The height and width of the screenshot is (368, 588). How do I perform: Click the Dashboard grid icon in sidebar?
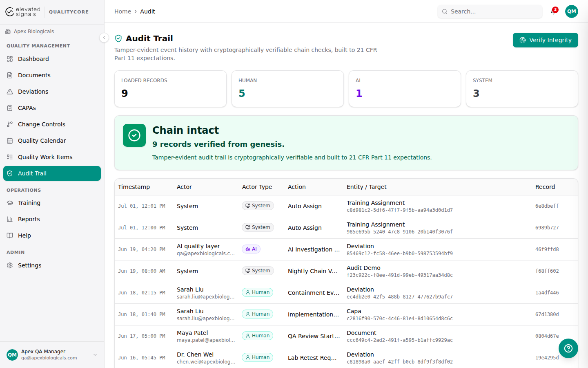[10, 59]
